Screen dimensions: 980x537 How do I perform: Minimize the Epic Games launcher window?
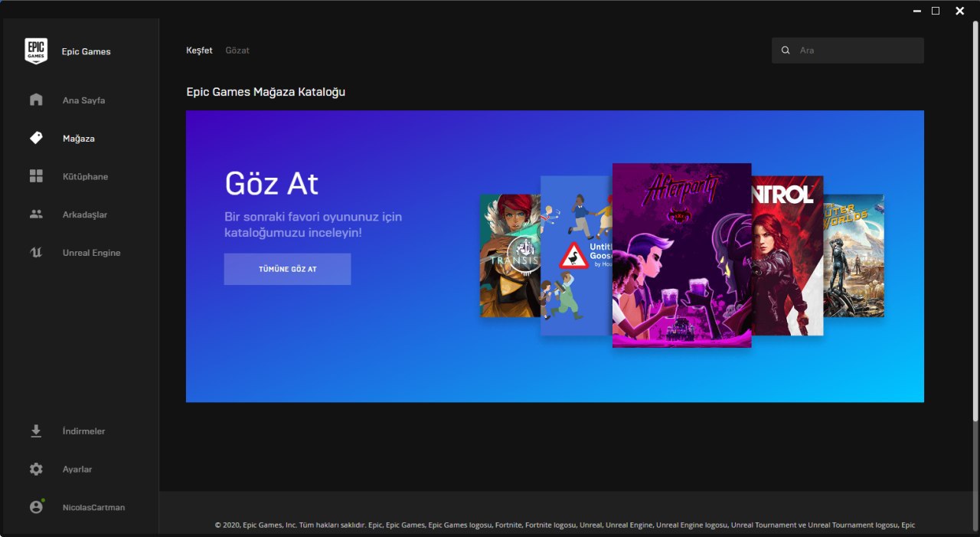tap(917, 11)
